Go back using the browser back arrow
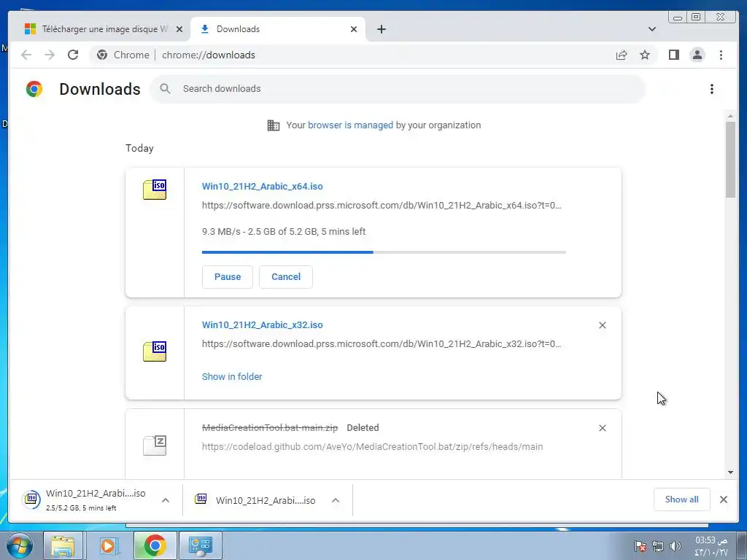747x560 pixels. (26, 55)
